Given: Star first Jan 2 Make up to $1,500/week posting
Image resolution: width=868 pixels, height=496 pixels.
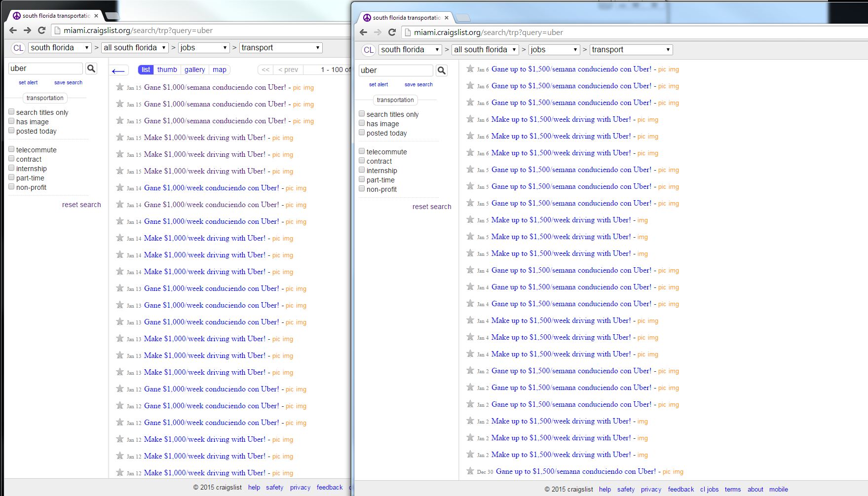Looking at the screenshot, I should pos(470,421).
